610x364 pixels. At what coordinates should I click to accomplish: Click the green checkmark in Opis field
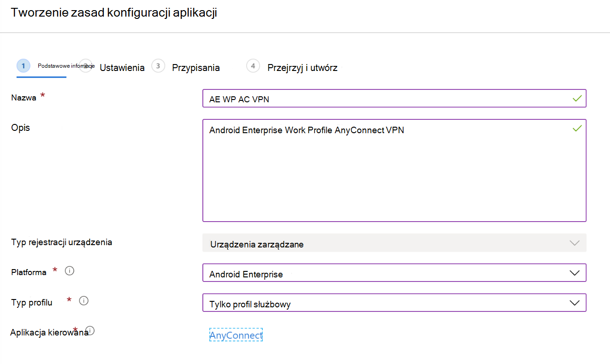pyautogui.click(x=577, y=129)
